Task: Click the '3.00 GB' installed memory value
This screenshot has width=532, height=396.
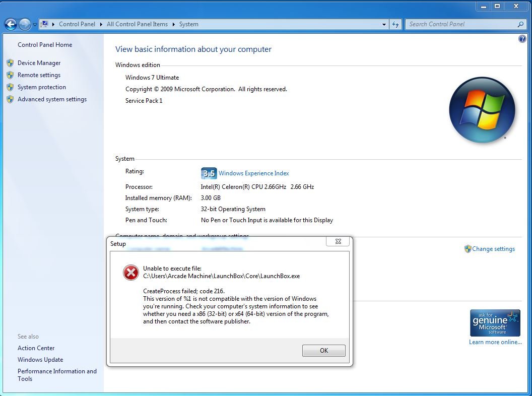Action: [x=211, y=198]
